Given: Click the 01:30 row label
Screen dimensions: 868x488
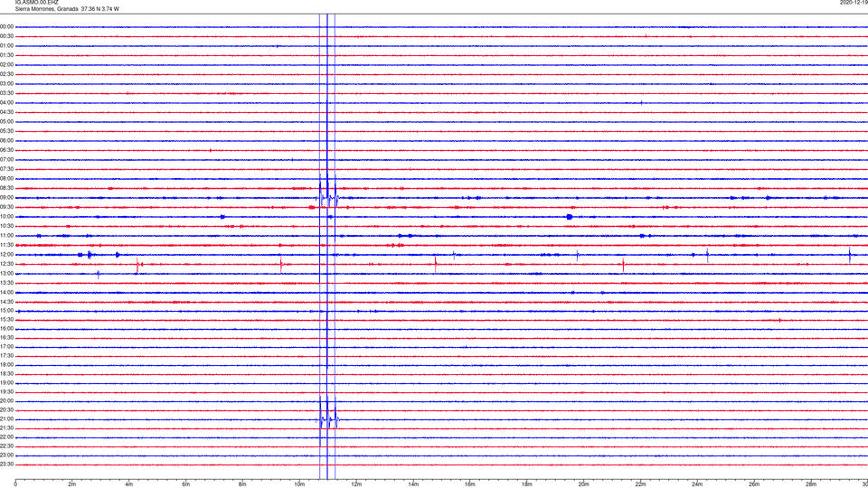Looking at the screenshot, I should click(6, 55).
